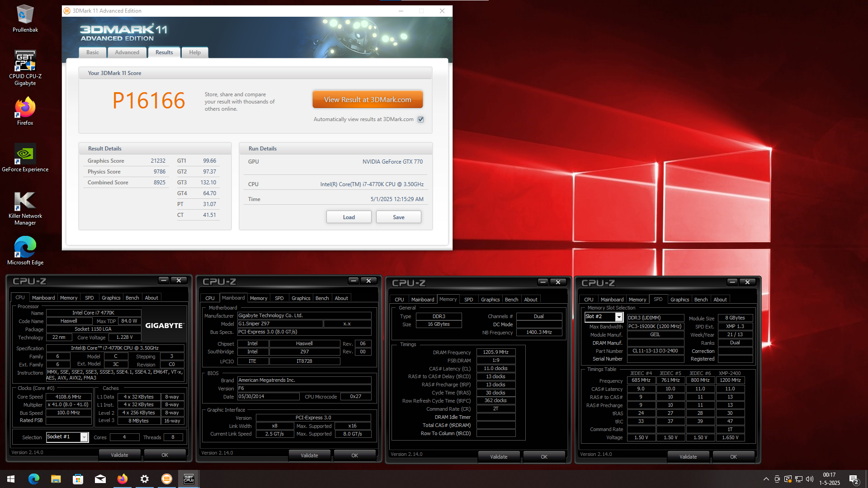Minimize the Memory CPU-Z window
The image size is (868, 488).
point(542,282)
